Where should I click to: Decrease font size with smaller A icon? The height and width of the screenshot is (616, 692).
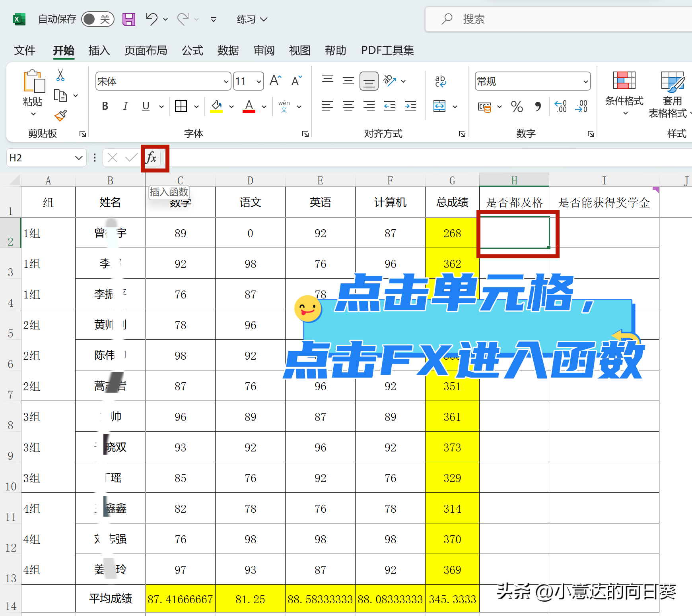pos(297,81)
